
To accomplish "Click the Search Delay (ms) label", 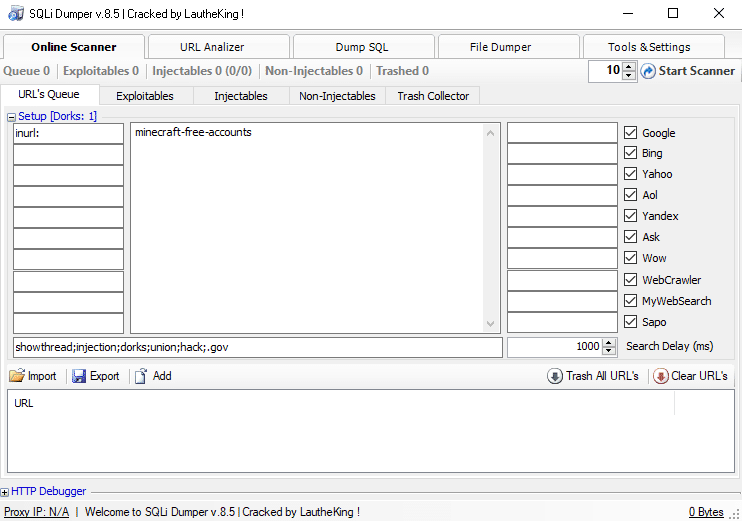I will pyautogui.click(x=670, y=346).
